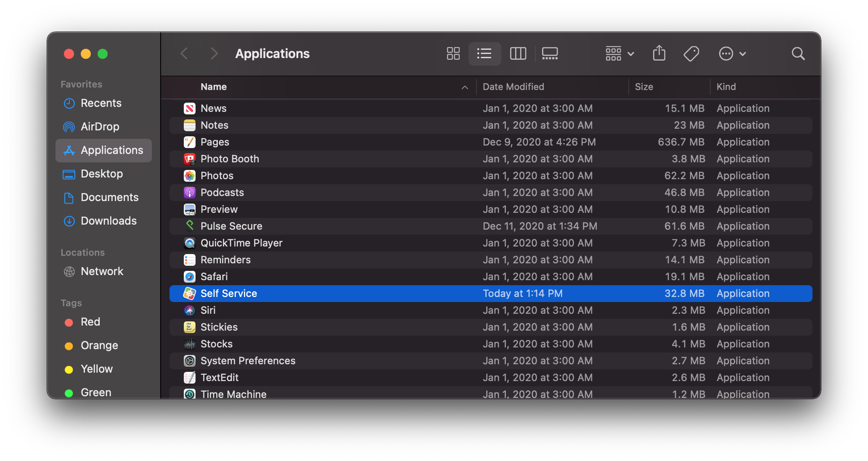Select the Yellow tag
Viewport: 868px width, 461px height.
coord(103,369)
